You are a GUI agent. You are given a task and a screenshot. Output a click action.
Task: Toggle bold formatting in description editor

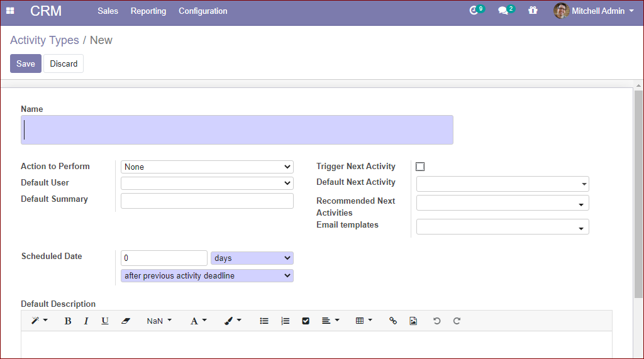[x=68, y=321]
